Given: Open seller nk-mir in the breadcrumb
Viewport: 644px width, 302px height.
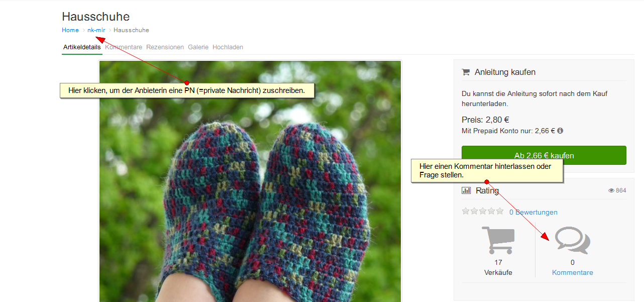Looking at the screenshot, I should click(x=96, y=30).
